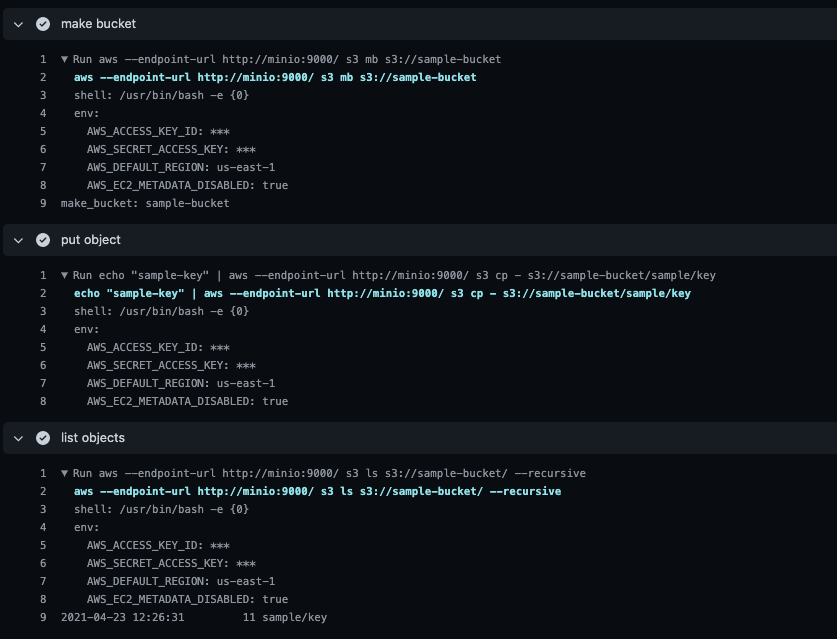The image size is (837, 639).
Task: Click 'shell: /usr/bin/bash -e {0}' in make bucket
Action: click(x=162, y=96)
